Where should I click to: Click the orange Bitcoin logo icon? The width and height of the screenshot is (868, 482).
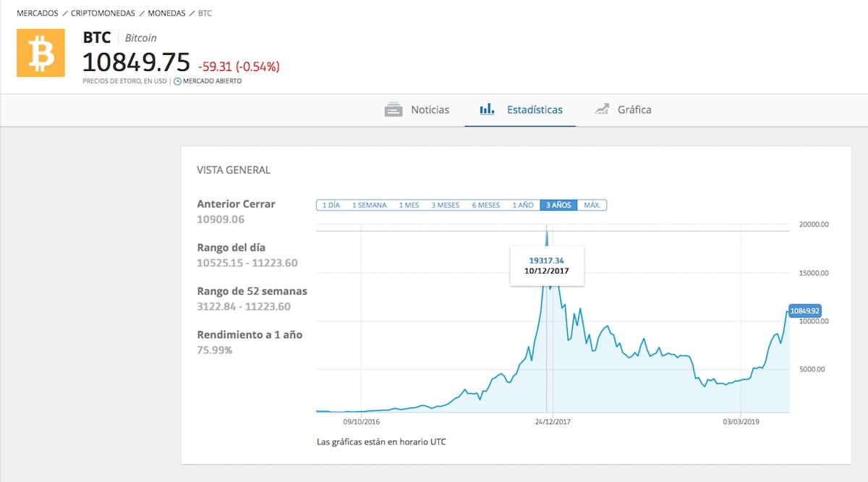click(41, 53)
